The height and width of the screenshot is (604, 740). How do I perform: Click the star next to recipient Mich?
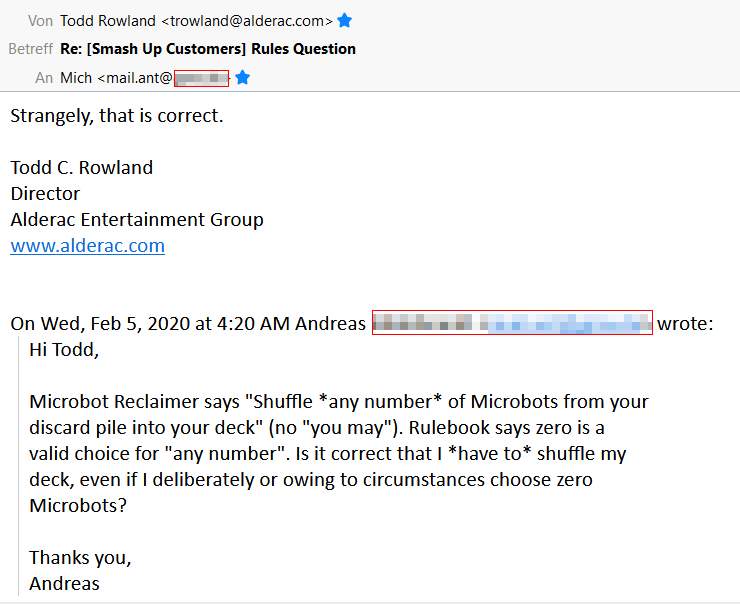242,77
